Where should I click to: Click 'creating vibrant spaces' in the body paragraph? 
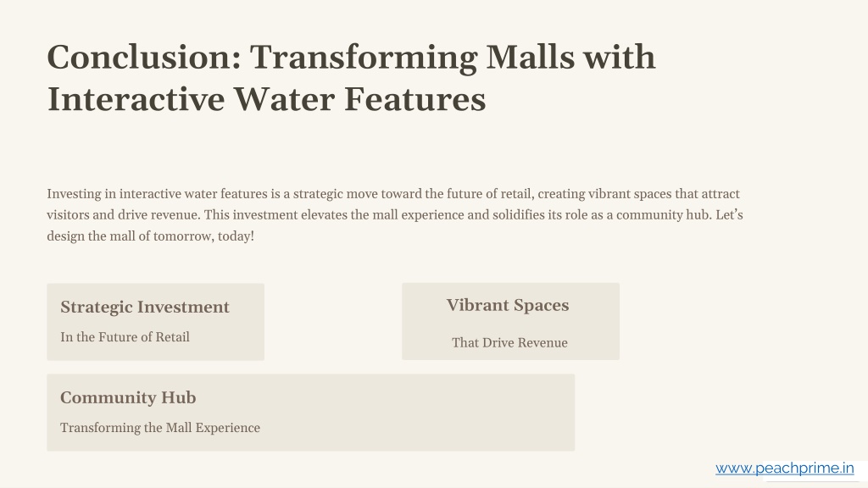(604, 194)
